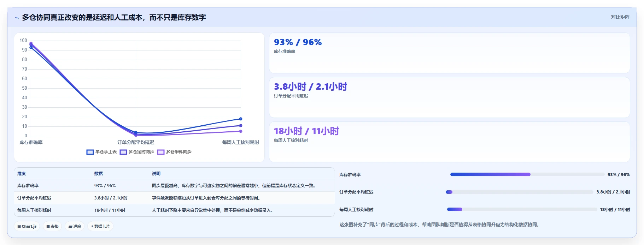Select table cell 3.8小时 / 2.1小时
This screenshot has width=644, height=245.
pos(111,198)
